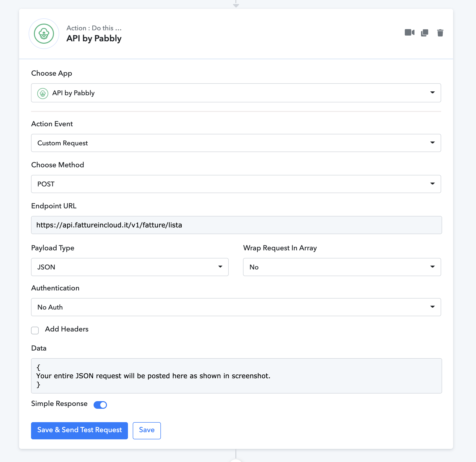This screenshot has width=476, height=462.
Task: Expand the Payload Type dropdown showing JSON
Action: coord(130,267)
